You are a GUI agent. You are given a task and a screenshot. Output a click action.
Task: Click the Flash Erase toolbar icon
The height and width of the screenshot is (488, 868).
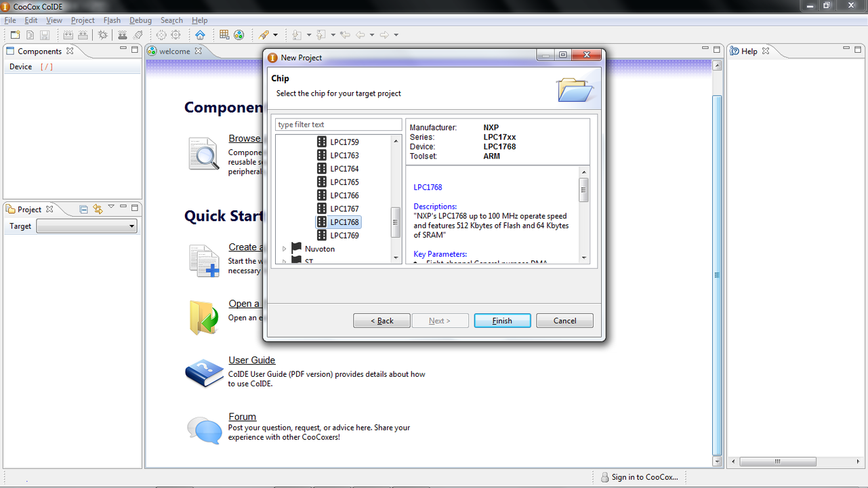[x=138, y=35]
